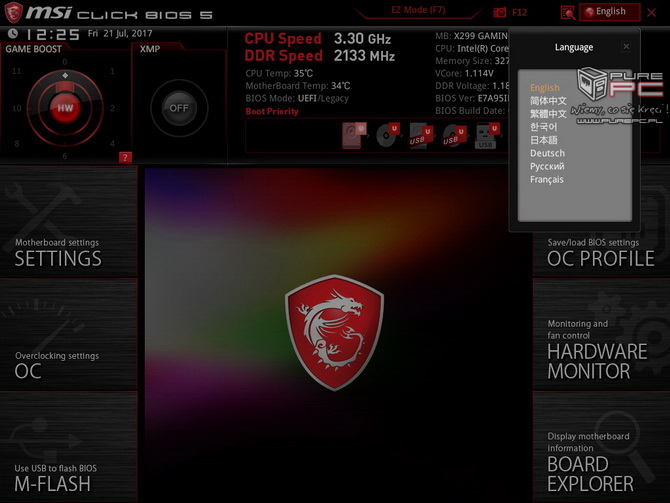
Task: Take a screenshot with the F12 camera icon
Action: [x=500, y=12]
